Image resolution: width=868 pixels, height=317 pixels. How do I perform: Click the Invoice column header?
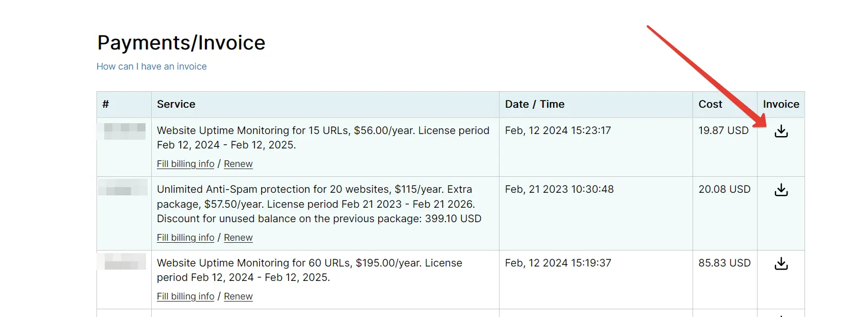(x=781, y=104)
